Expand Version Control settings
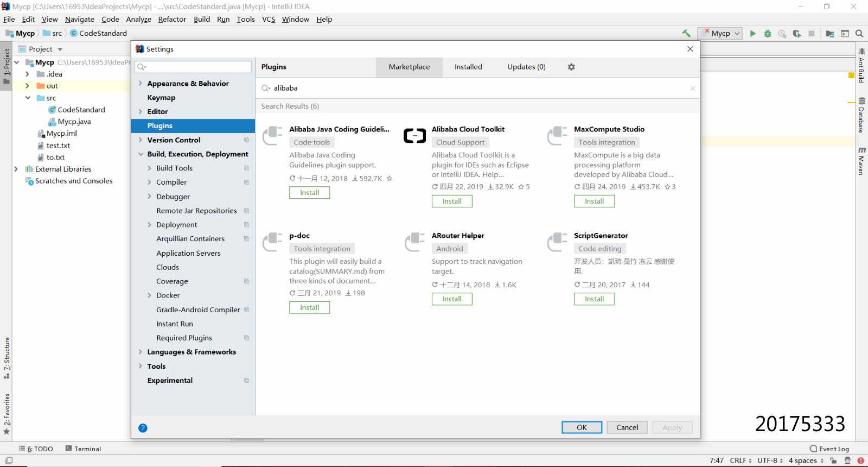 140,140
